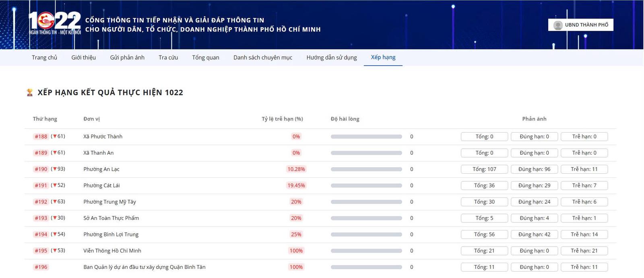Click the 1022 portal logo
644x278 pixels.
click(x=55, y=23)
